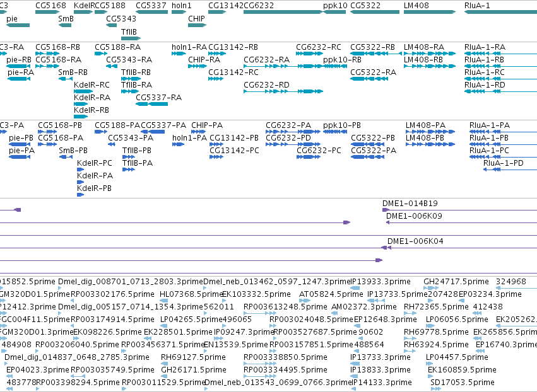Viewport: 537px width, 392px height.
Task: Click the AT05824.5prime EST label
Action: (x=331, y=294)
